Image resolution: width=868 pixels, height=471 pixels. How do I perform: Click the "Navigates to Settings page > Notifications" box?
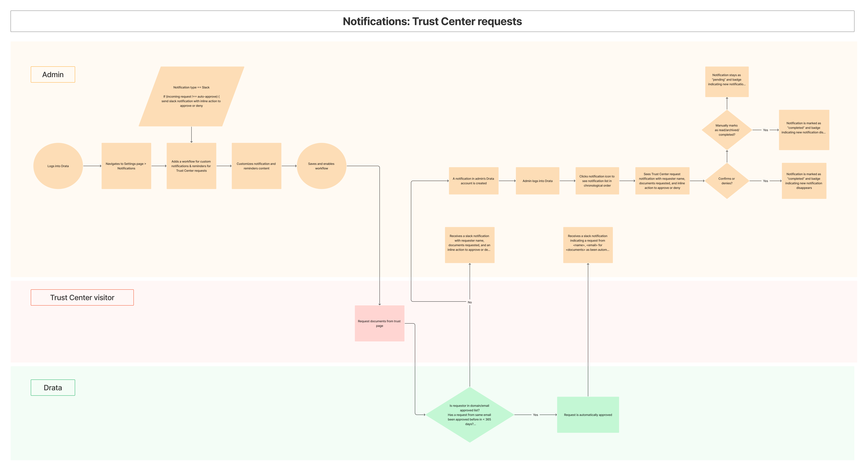point(126,166)
